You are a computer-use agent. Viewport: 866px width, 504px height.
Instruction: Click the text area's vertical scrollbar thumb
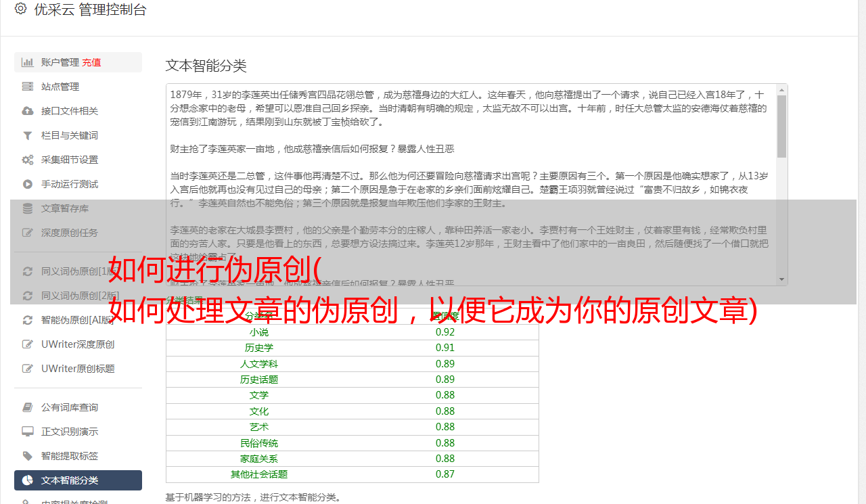tap(781, 126)
